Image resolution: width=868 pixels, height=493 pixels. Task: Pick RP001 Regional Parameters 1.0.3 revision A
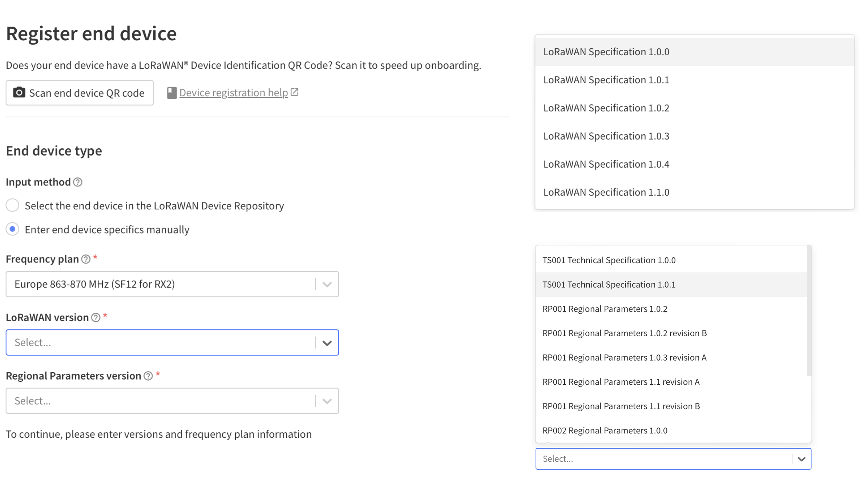pyautogui.click(x=624, y=357)
